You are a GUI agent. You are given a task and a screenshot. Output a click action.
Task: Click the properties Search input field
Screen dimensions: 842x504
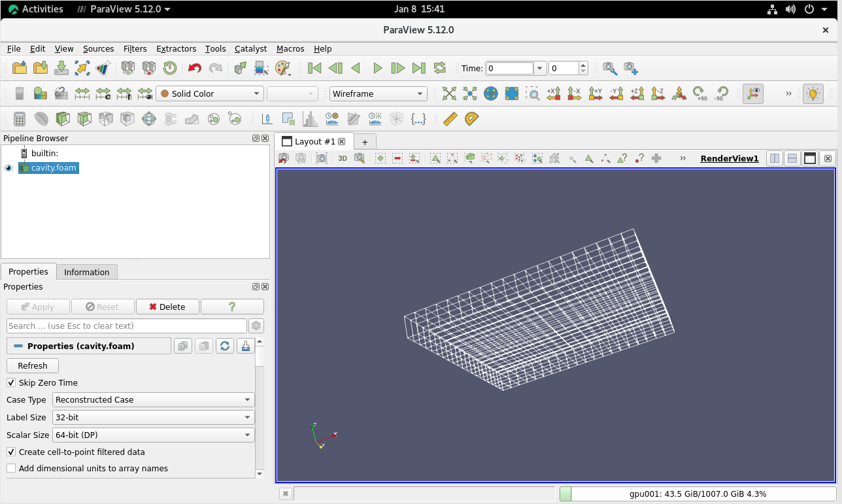(127, 326)
